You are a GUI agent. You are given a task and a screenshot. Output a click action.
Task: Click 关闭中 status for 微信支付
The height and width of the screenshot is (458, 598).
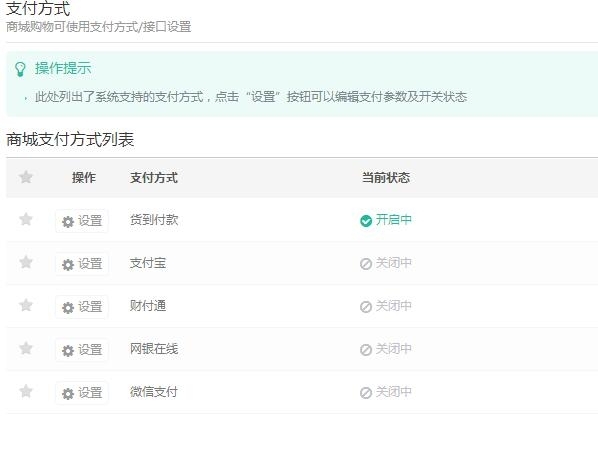[x=394, y=392]
